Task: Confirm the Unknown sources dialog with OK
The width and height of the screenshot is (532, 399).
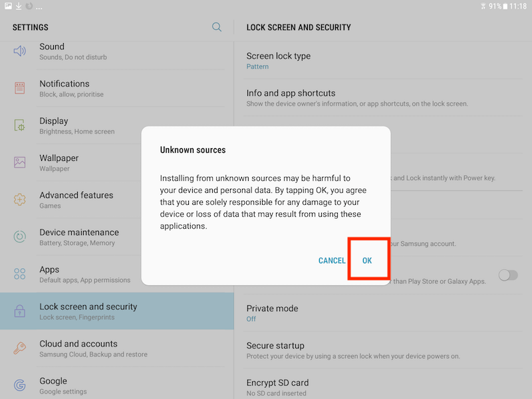Action: coord(367,261)
